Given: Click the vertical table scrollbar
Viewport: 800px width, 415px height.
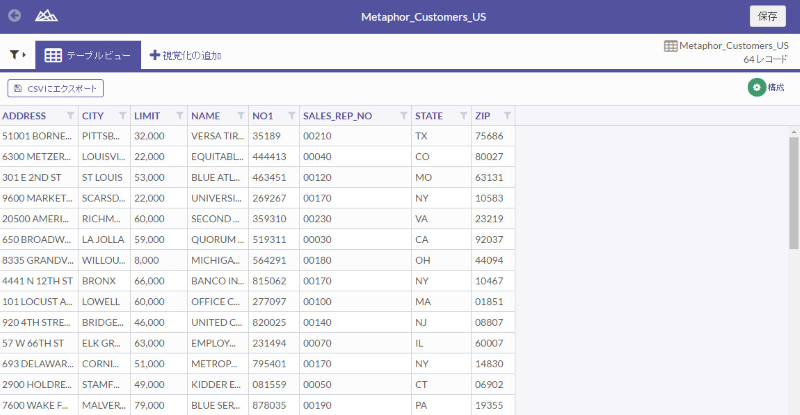Looking at the screenshot, I should coord(794,190).
